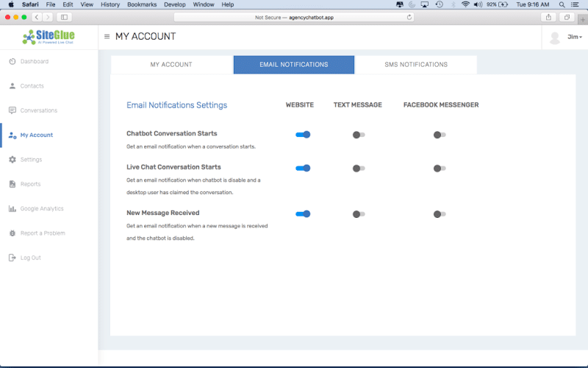
Task: Disable Website toggle for Chatbot Conversation Starts
Action: click(303, 135)
